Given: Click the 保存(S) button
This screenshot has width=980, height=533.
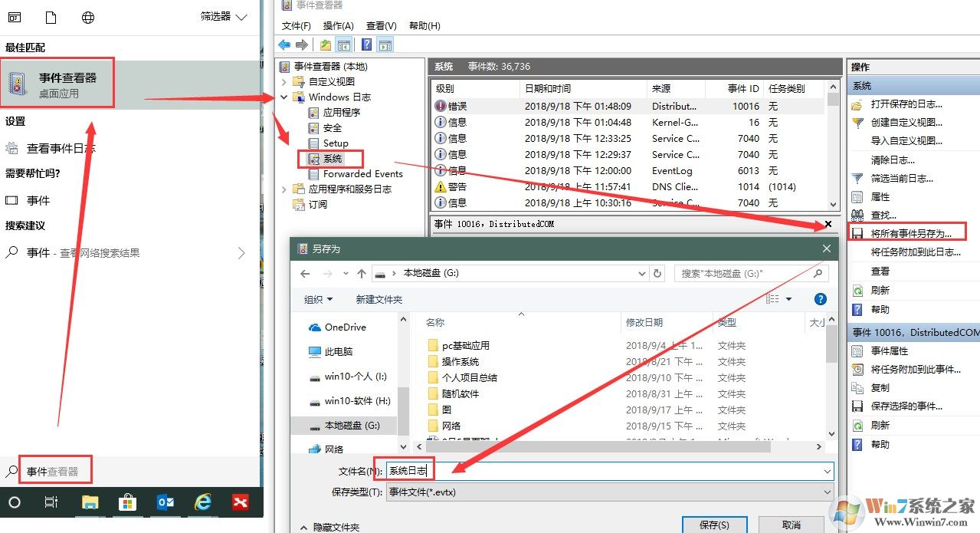Looking at the screenshot, I should point(714,524).
